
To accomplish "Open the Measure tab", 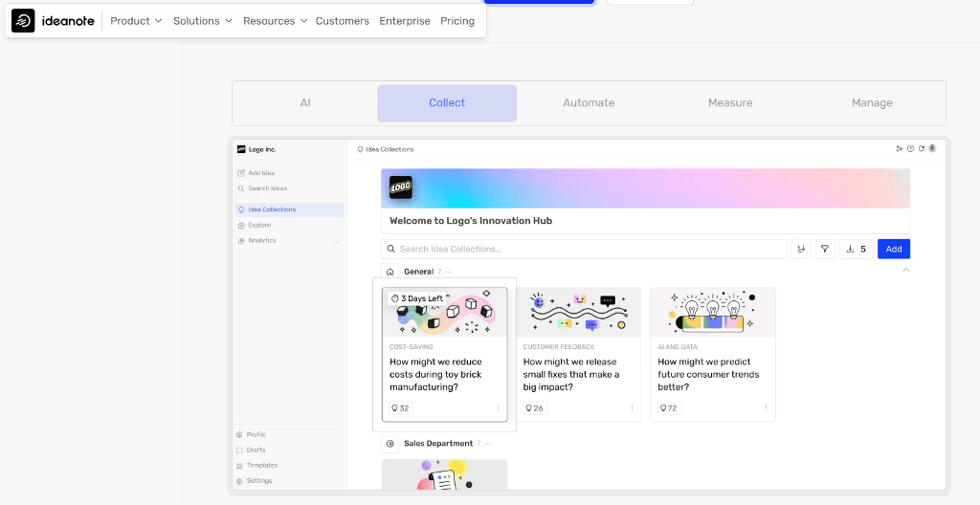I will tap(730, 103).
